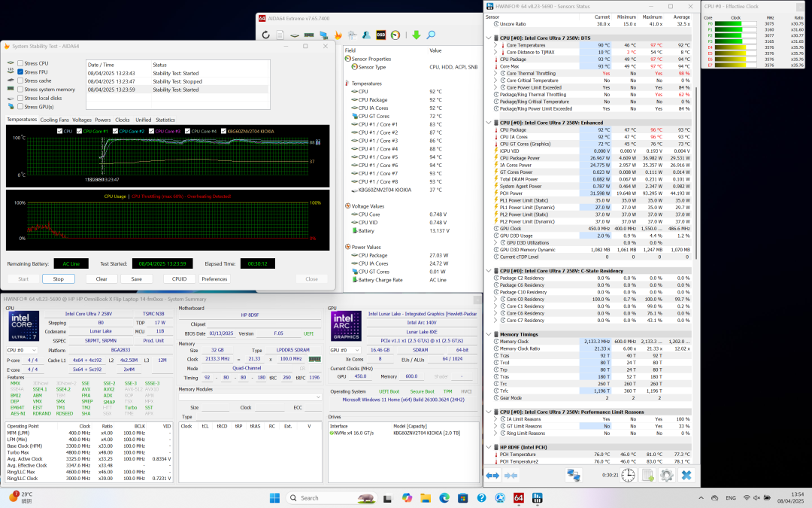Open the monitor diagnostics icon in AIDA64 toolbar

pos(323,35)
